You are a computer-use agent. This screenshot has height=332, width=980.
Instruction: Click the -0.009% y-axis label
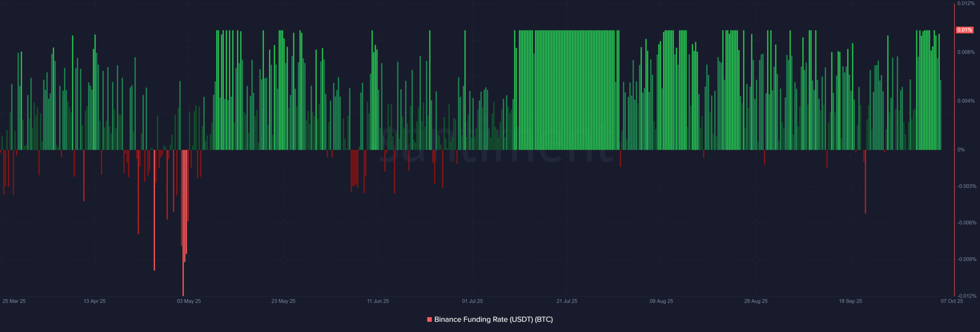point(966,259)
